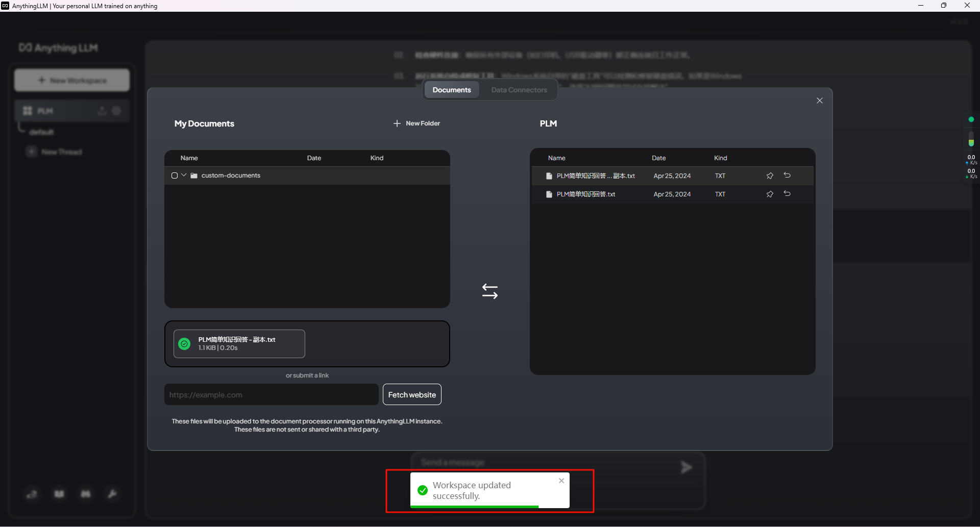The width and height of the screenshot is (980, 527).
Task: Click the first sidebar footer icon
Action: [x=32, y=494]
